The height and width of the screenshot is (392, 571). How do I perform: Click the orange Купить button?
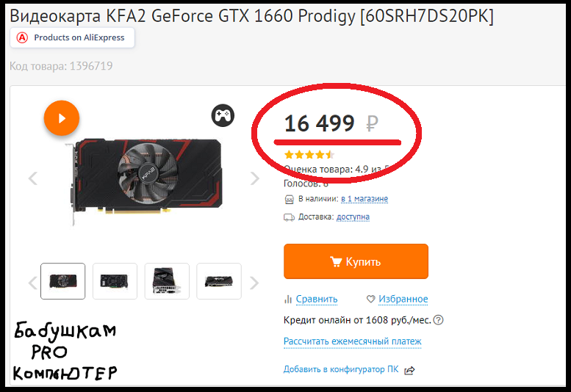point(356,261)
